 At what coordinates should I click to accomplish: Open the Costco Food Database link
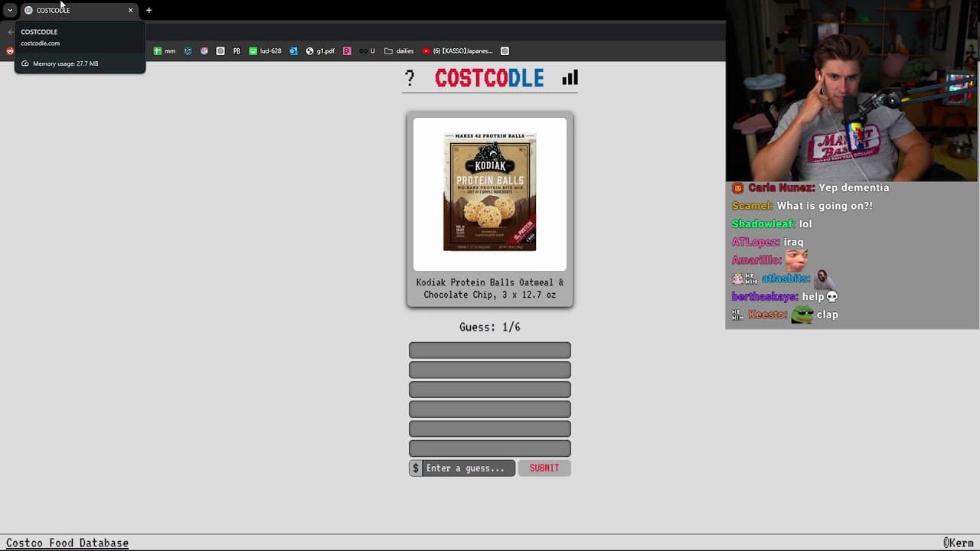[x=67, y=543]
